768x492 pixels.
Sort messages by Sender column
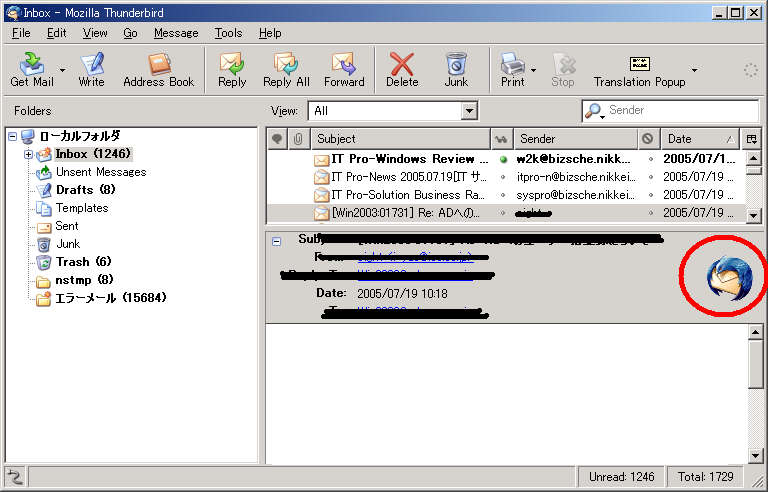576,139
